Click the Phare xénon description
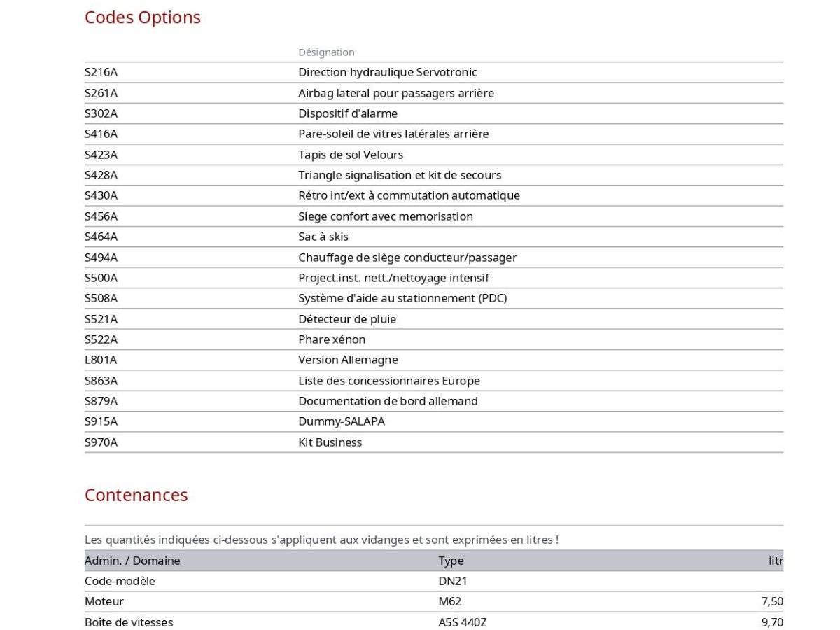The image size is (840, 630). click(x=332, y=339)
